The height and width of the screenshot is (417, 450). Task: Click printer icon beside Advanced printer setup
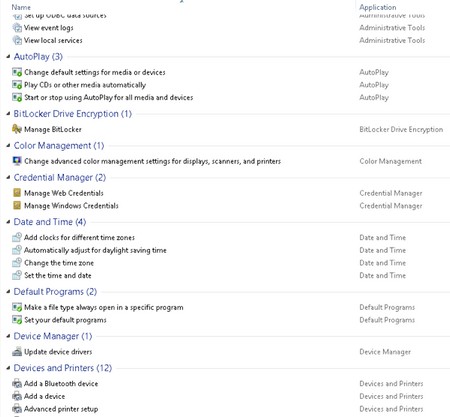(17, 409)
